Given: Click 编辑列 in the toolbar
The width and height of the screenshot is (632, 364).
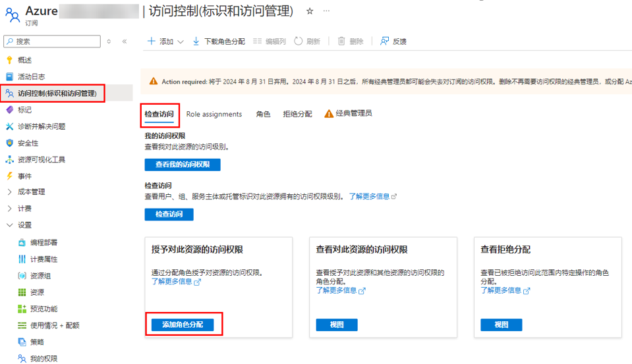Looking at the screenshot, I should (x=270, y=41).
